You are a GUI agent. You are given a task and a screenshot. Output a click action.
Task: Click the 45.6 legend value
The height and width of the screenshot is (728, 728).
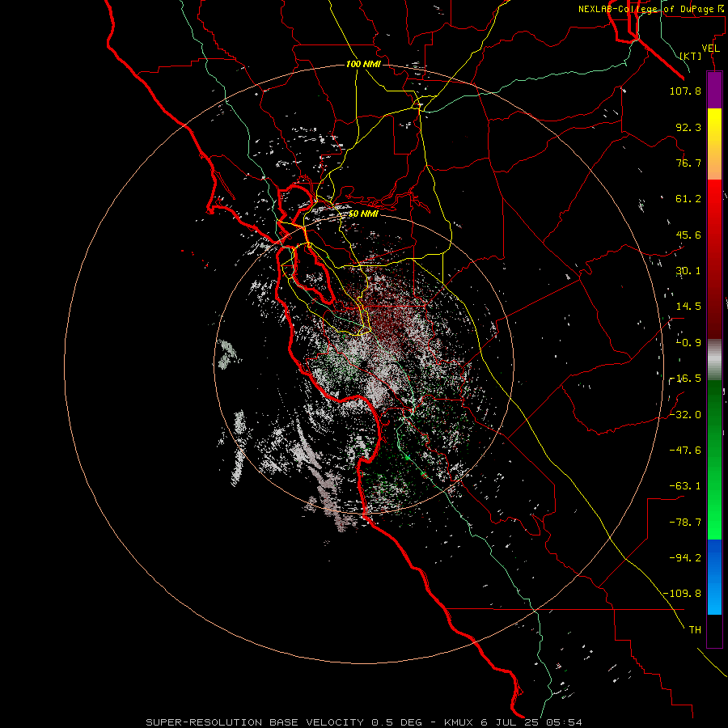(688, 235)
